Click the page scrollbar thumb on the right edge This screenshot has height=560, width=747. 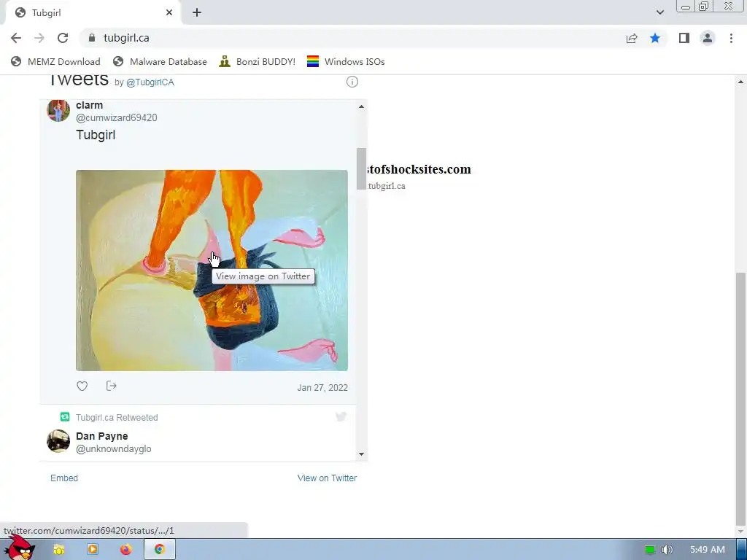(x=741, y=397)
